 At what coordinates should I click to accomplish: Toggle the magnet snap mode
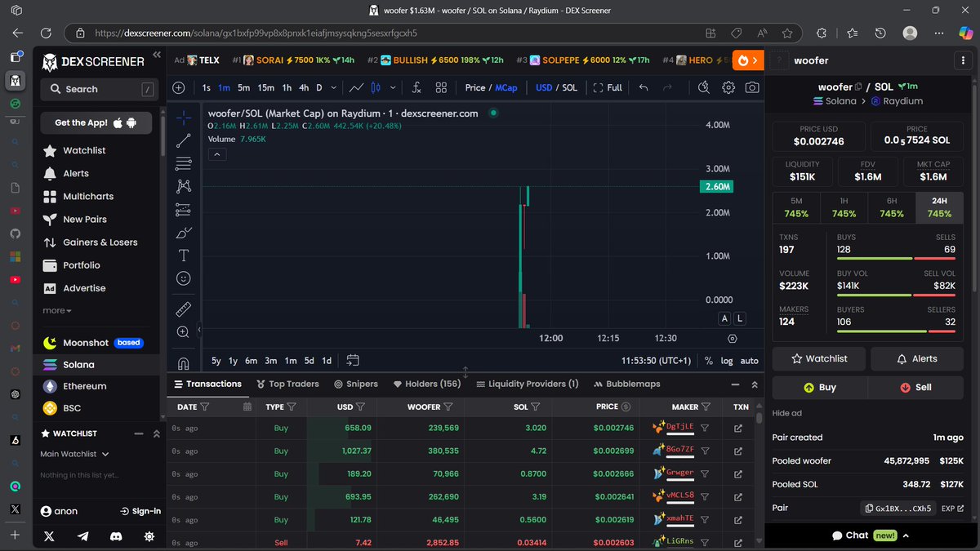(183, 363)
